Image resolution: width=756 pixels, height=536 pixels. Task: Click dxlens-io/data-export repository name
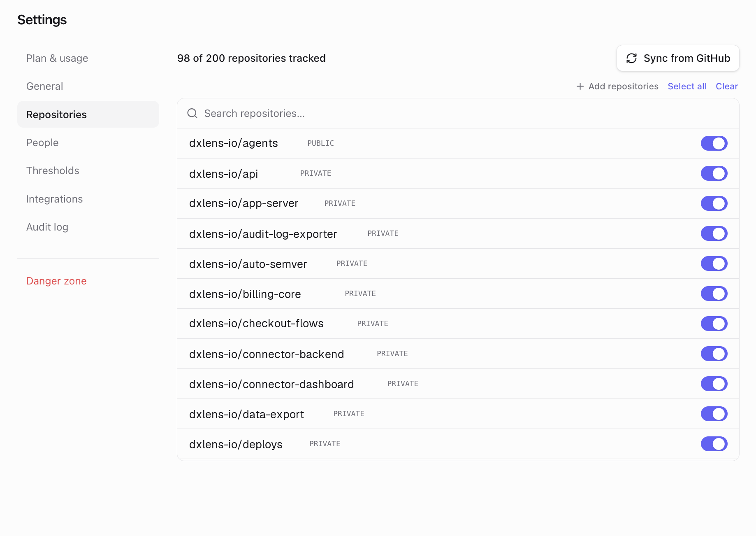pos(246,414)
